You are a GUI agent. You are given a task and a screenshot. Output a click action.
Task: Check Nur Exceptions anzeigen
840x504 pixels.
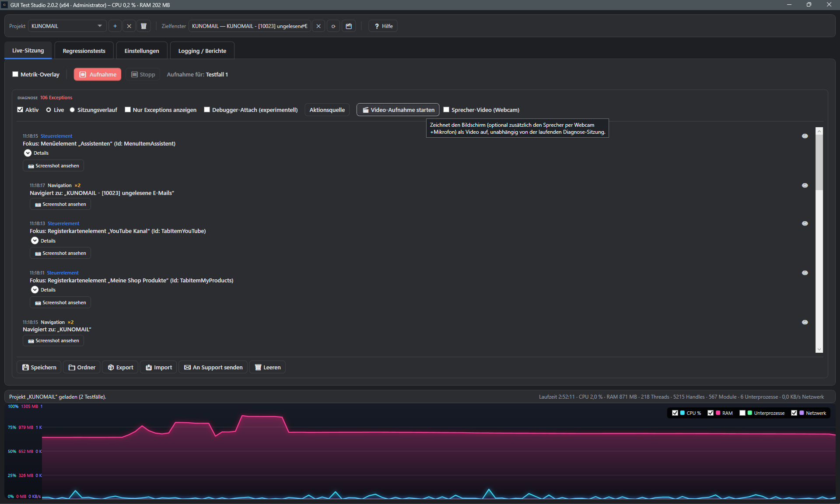[128, 110]
